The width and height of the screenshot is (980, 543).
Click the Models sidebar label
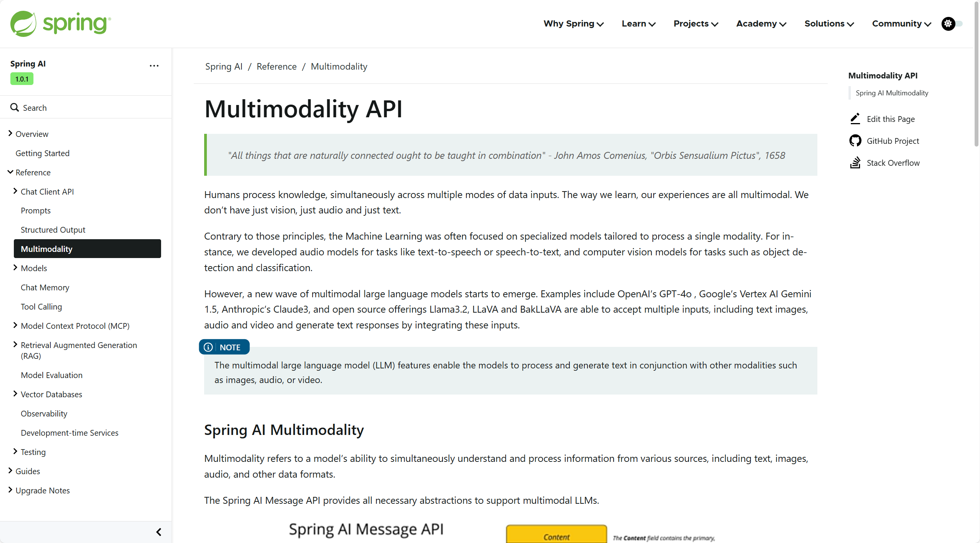34,268
